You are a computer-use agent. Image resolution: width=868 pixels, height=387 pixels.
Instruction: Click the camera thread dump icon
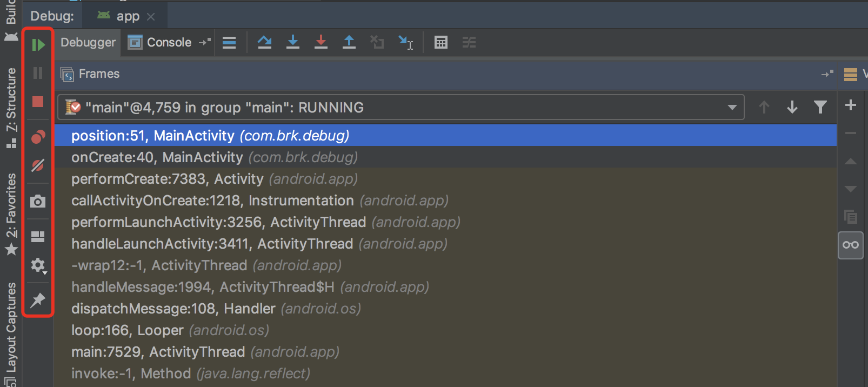(38, 202)
